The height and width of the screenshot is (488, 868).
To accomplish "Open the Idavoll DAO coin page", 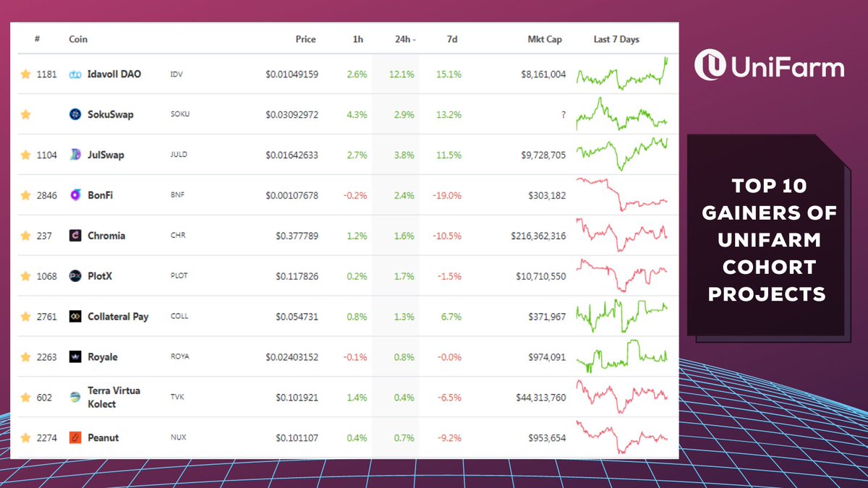I will 114,74.
